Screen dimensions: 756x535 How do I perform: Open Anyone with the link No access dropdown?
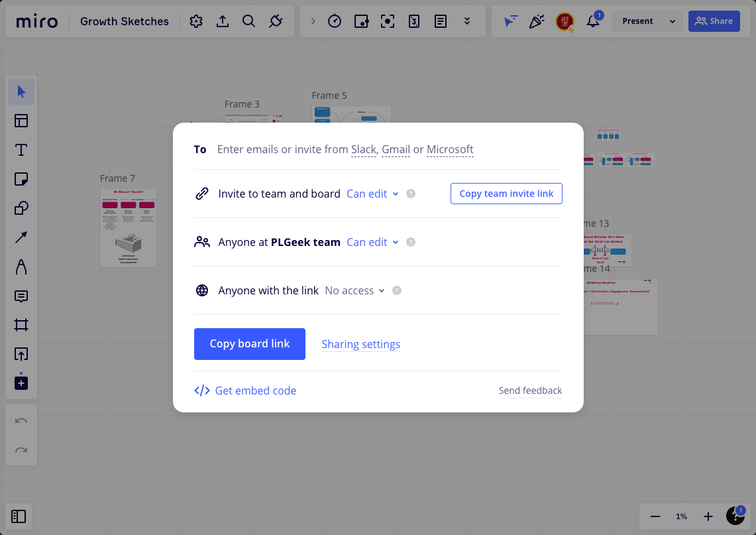355,290
